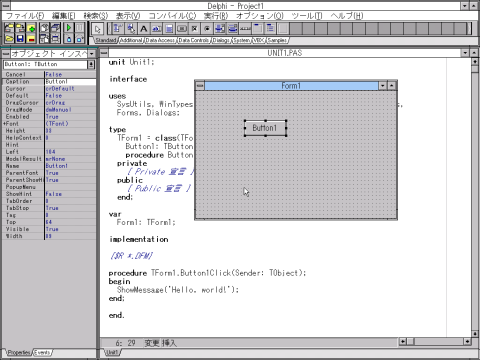Select the Unit1 editor tab
Image resolution: width=480 pixels, height=360 pixels.
pyautogui.click(x=112, y=353)
